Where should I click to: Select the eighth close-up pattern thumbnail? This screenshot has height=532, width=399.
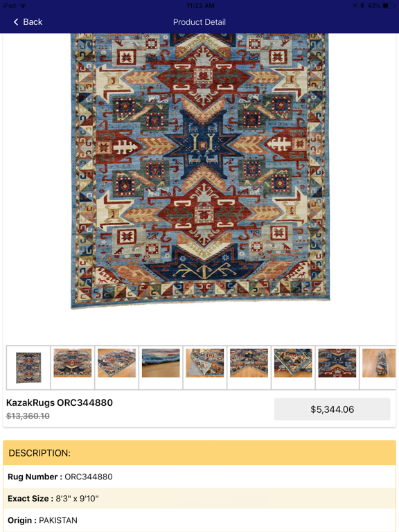[337, 367]
